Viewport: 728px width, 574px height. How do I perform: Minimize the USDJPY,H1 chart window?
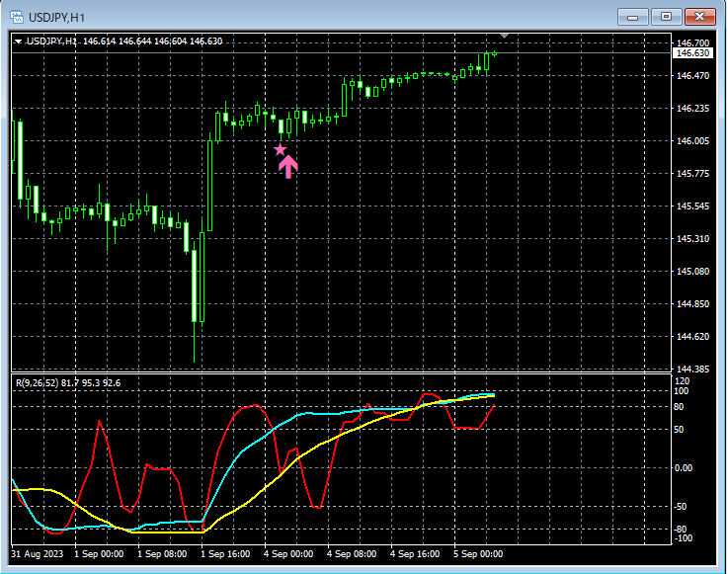(x=632, y=17)
